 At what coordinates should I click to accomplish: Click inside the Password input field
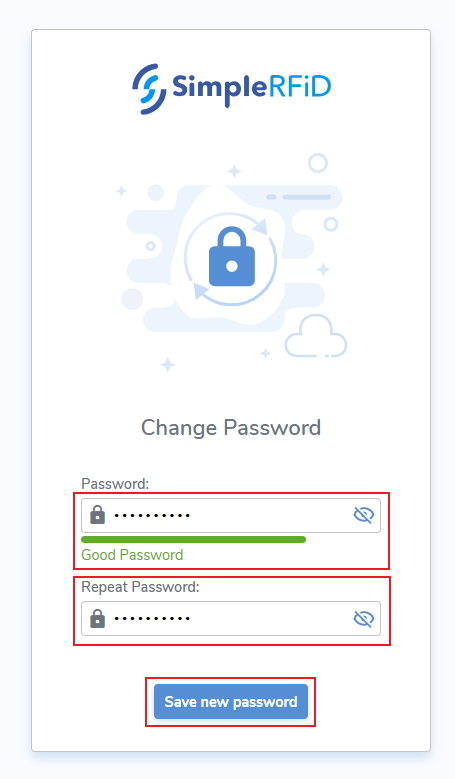231,516
